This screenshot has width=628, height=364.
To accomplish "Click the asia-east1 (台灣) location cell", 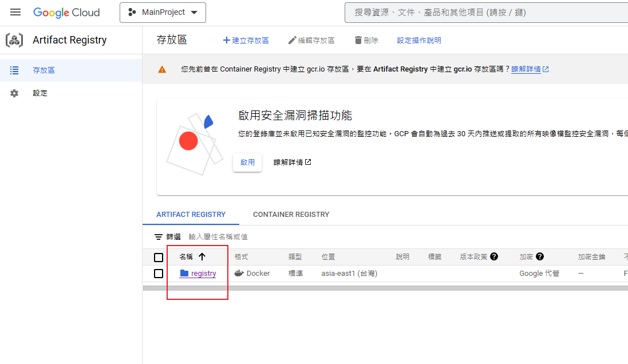I will point(349,274).
